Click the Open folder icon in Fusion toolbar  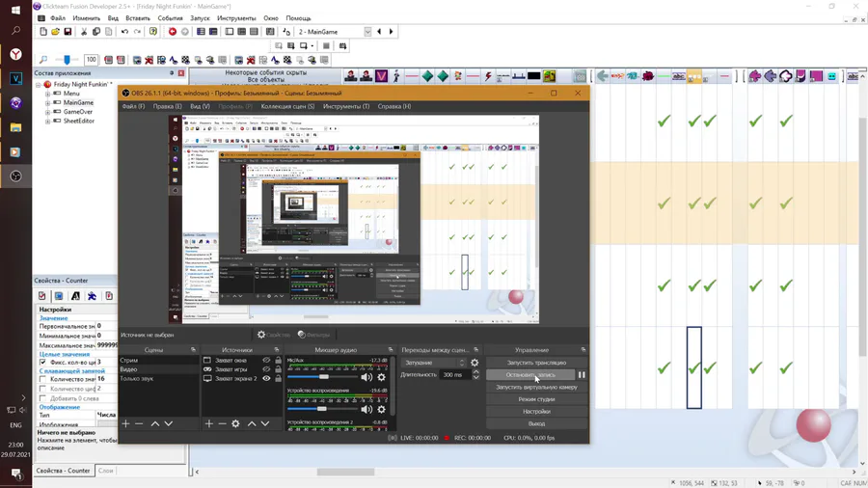click(55, 32)
